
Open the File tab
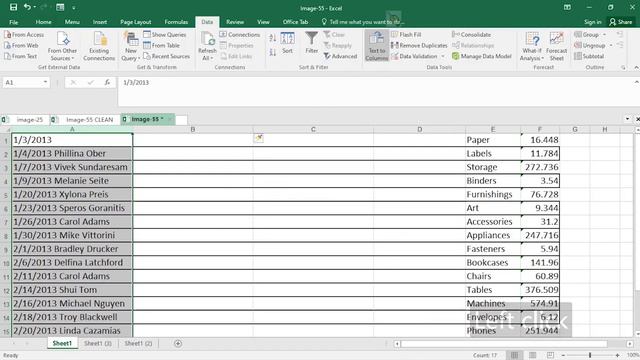(x=13, y=22)
